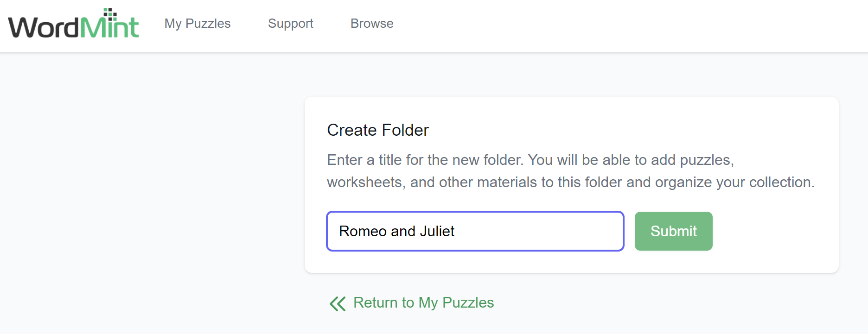Select the text Romeo and Juliet
This screenshot has width=868, height=334.
396,231
